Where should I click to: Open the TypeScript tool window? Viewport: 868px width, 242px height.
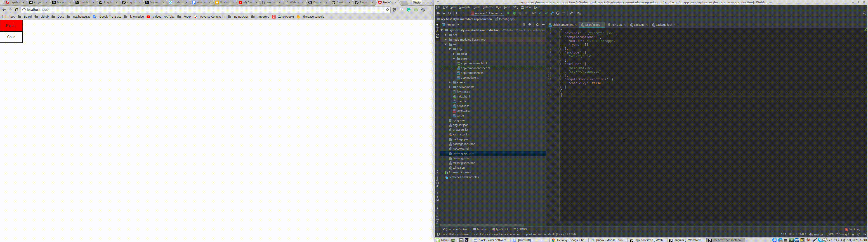[x=500, y=229]
